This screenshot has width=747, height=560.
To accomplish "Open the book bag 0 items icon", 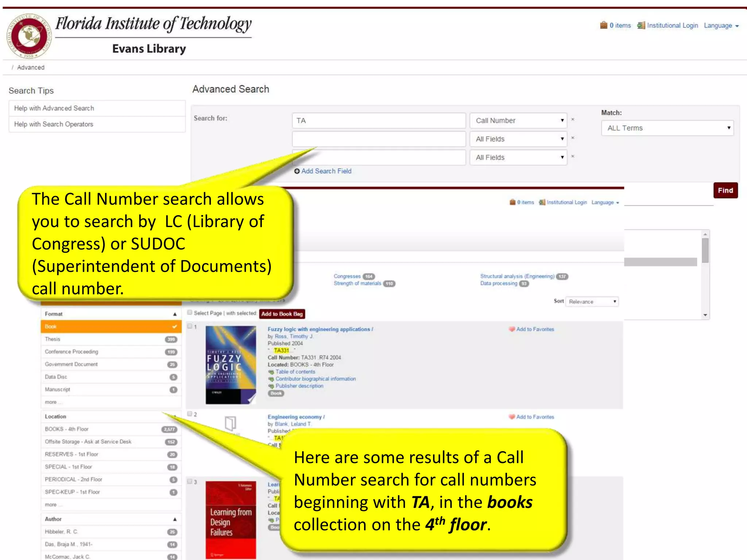I will [604, 25].
